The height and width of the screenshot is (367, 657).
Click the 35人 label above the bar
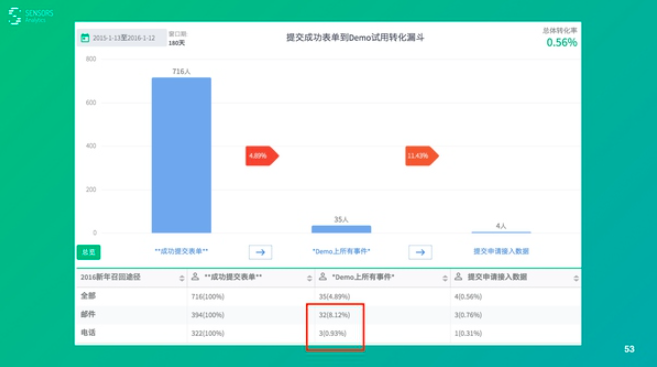coord(341,220)
